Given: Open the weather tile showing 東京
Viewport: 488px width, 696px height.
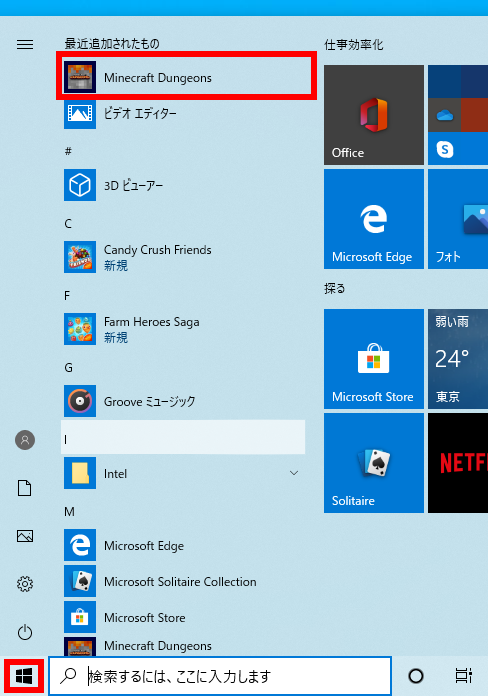Looking at the screenshot, I should coord(458,359).
